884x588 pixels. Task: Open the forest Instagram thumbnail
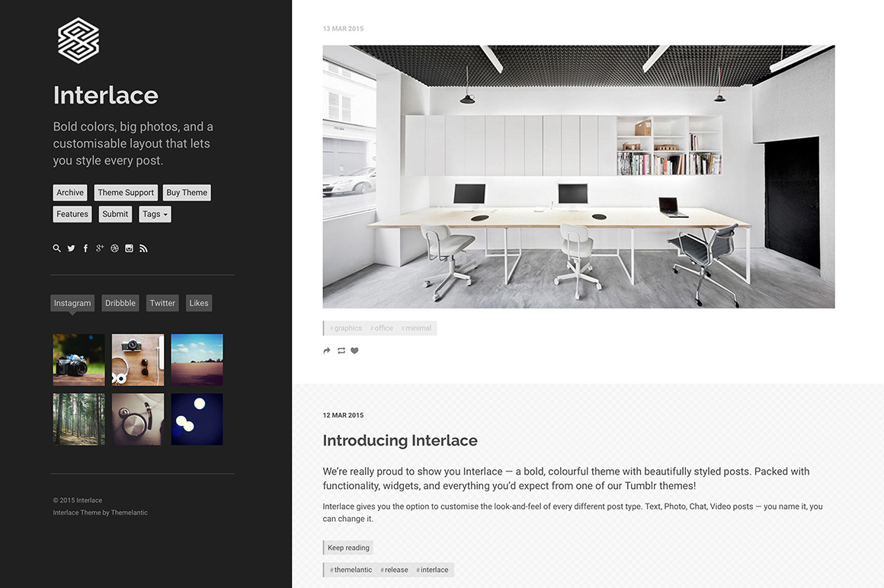(79, 420)
